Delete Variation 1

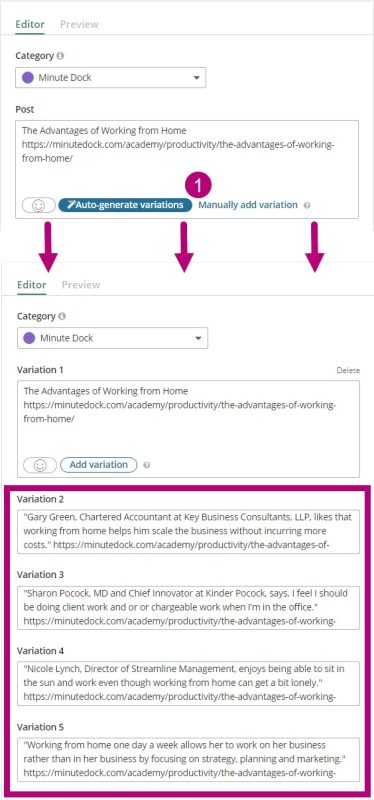click(348, 370)
